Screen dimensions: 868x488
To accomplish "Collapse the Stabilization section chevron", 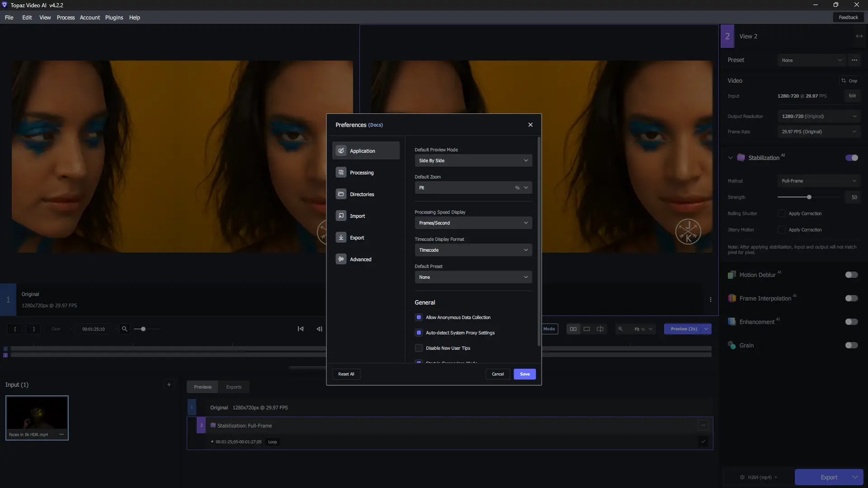I will pyautogui.click(x=731, y=157).
